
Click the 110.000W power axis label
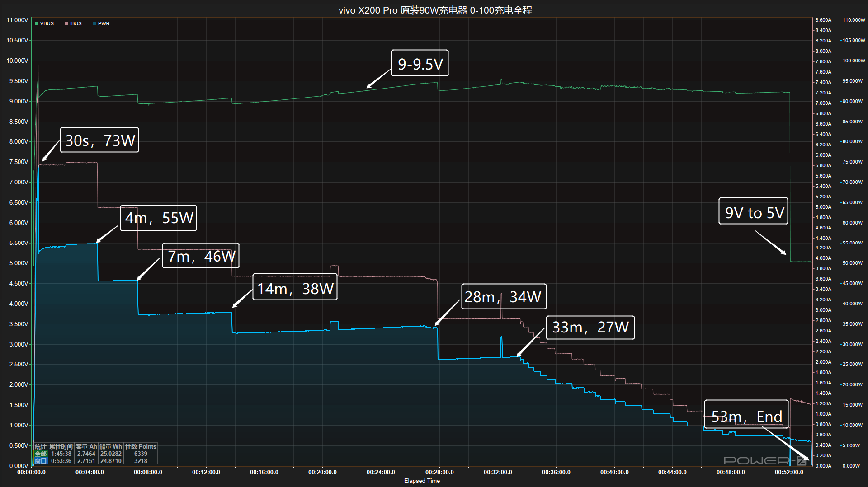click(x=854, y=20)
